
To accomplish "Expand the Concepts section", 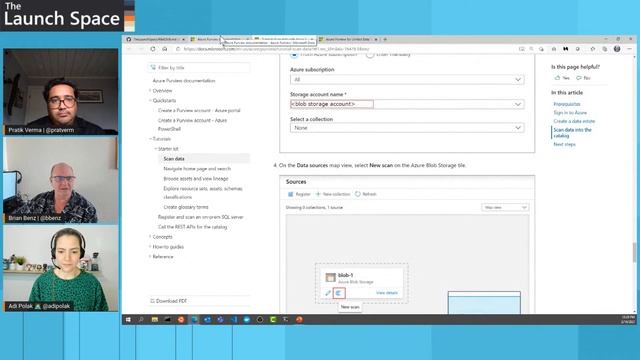I will [x=150, y=237].
